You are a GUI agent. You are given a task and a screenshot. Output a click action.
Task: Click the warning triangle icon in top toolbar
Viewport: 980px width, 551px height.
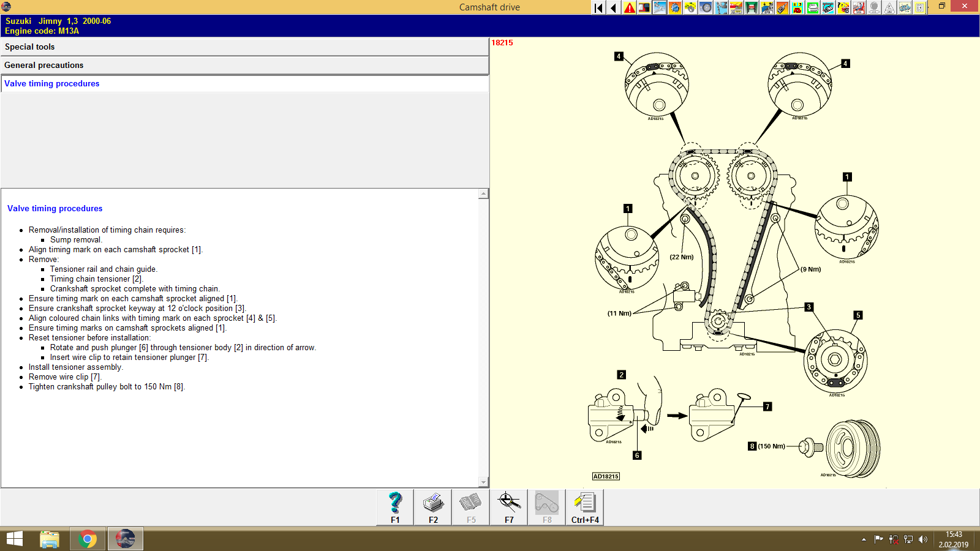point(628,7)
